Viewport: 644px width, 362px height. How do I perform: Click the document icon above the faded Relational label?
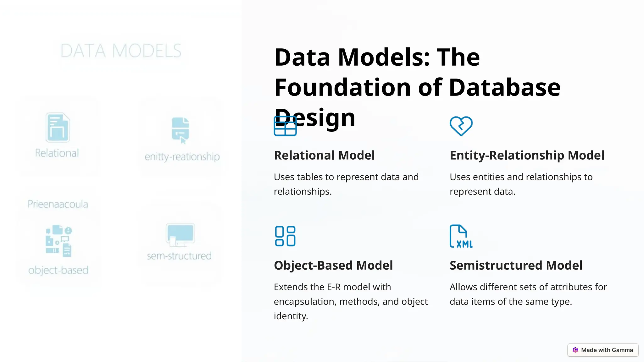58,128
